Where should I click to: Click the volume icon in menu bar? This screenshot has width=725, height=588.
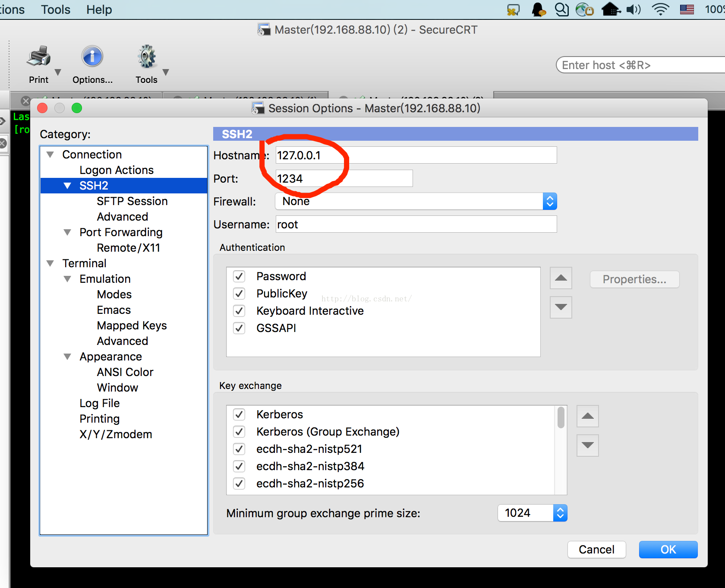click(634, 9)
